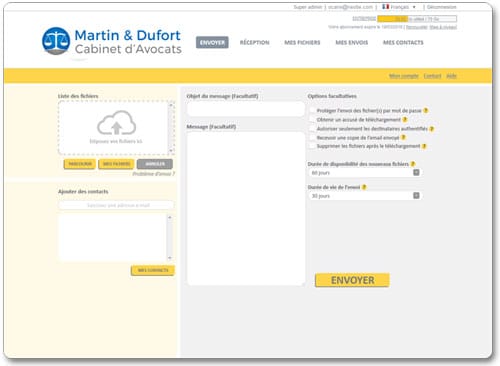Click contacts list scrollbar down arrow
This screenshot has height=366, width=500.
click(x=170, y=258)
